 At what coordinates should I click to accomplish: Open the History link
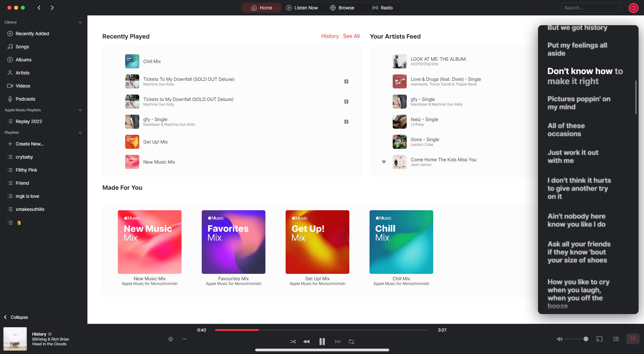[330, 36]
